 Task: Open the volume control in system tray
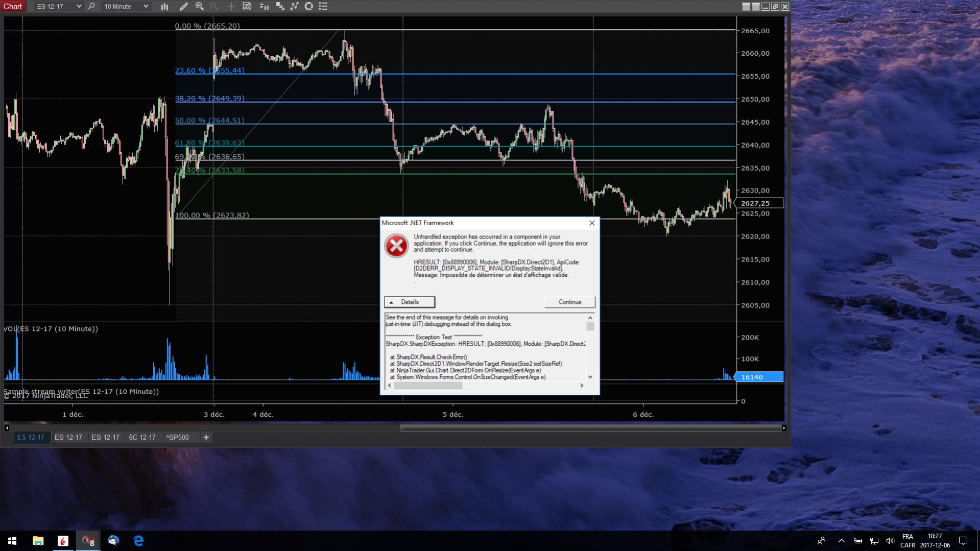coord(890,541)
